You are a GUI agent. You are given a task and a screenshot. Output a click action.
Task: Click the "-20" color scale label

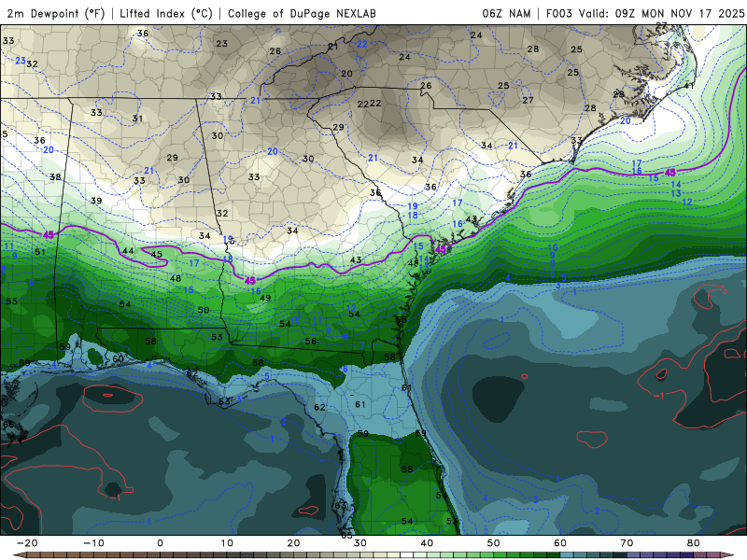pyautogui.click(x=27, y=543)
